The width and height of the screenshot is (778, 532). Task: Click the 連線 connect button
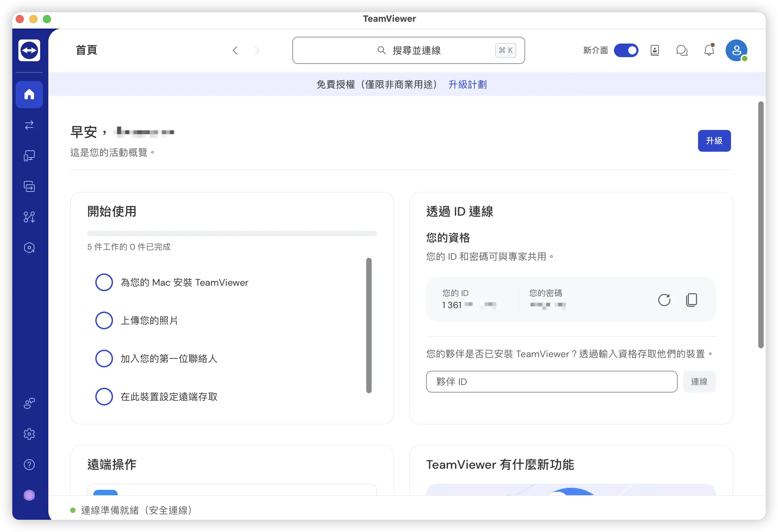tap(699, 382)
